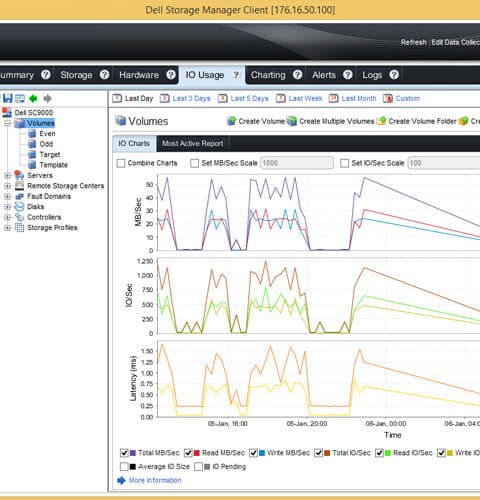Expand the Controllers tree node
Viewport: 480px width, 500px height.
click(x=7, y=217)
